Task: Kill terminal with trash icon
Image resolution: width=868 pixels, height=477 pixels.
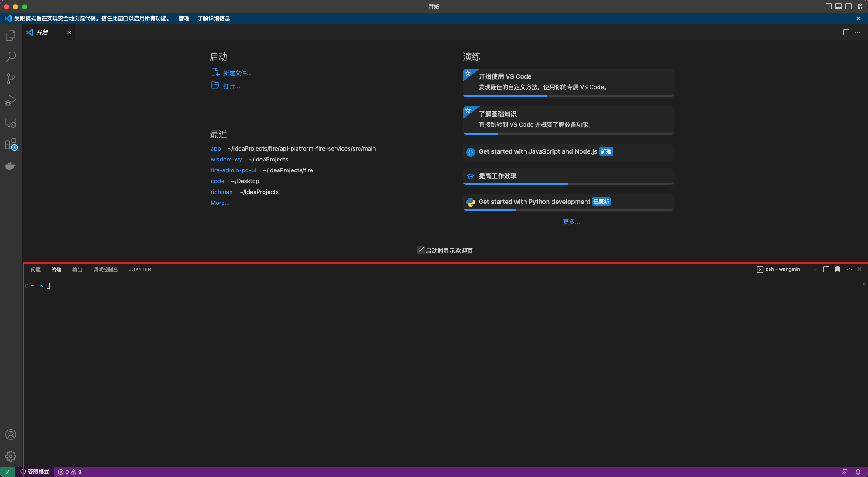Action: (x=837, y=269)
